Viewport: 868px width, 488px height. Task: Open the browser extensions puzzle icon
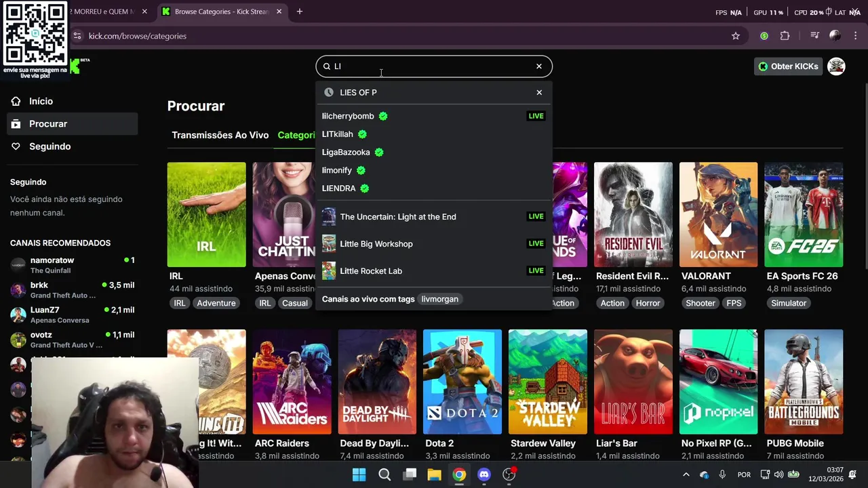click(785, 36)
